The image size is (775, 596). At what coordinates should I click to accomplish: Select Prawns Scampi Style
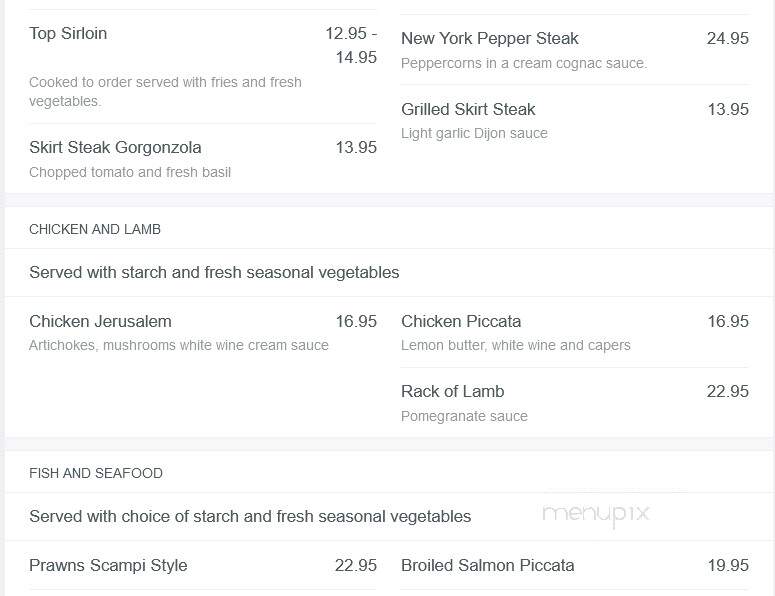tap(108, 565)
